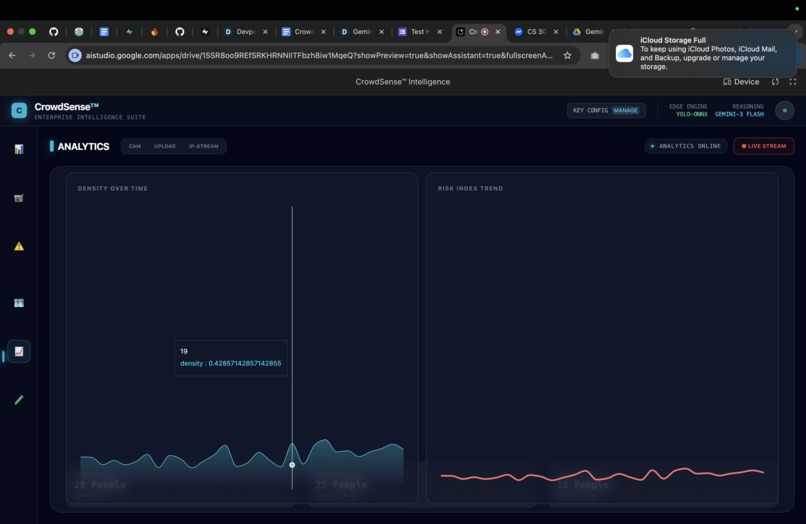The width and height of the screenshot is (806, 524).
Task: Click the refresh preview icon next to Device
Action: point(775,82)
